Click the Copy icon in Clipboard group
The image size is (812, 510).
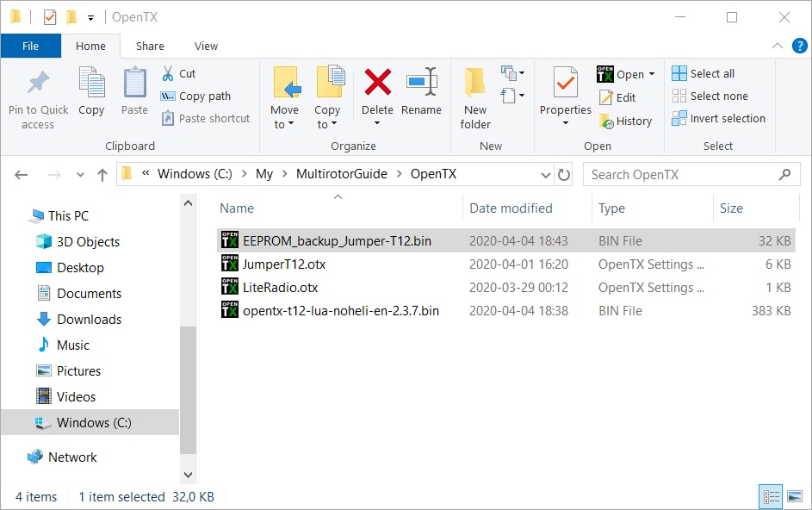coord(91,83)
